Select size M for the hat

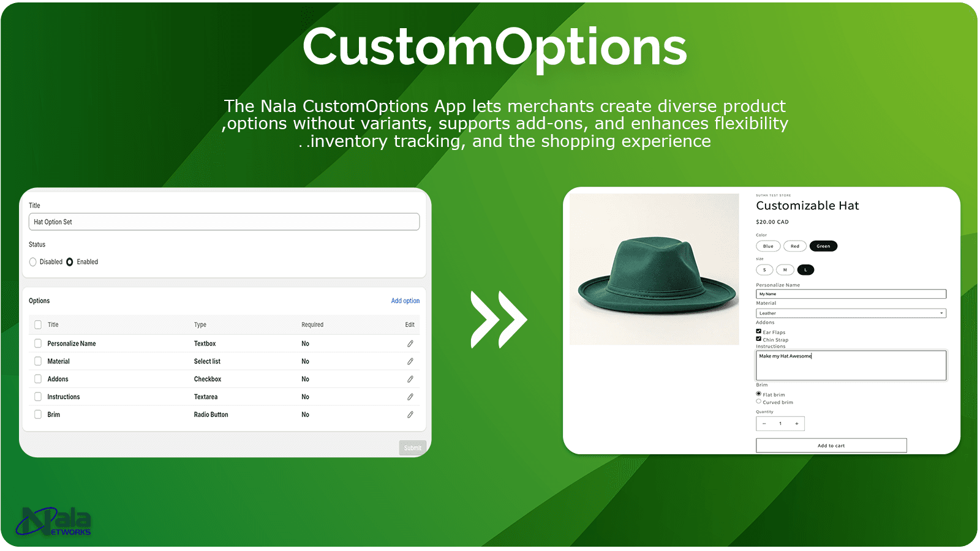[785, 269]
